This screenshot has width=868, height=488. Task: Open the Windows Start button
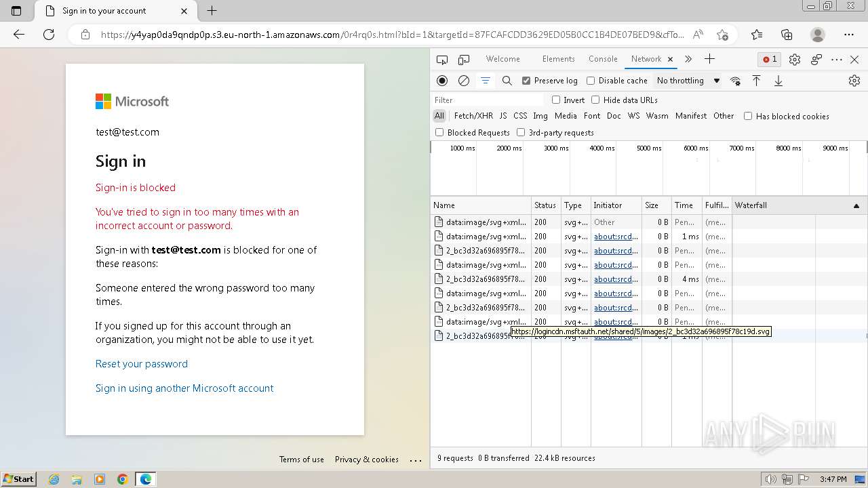click(x=19, y=479)
